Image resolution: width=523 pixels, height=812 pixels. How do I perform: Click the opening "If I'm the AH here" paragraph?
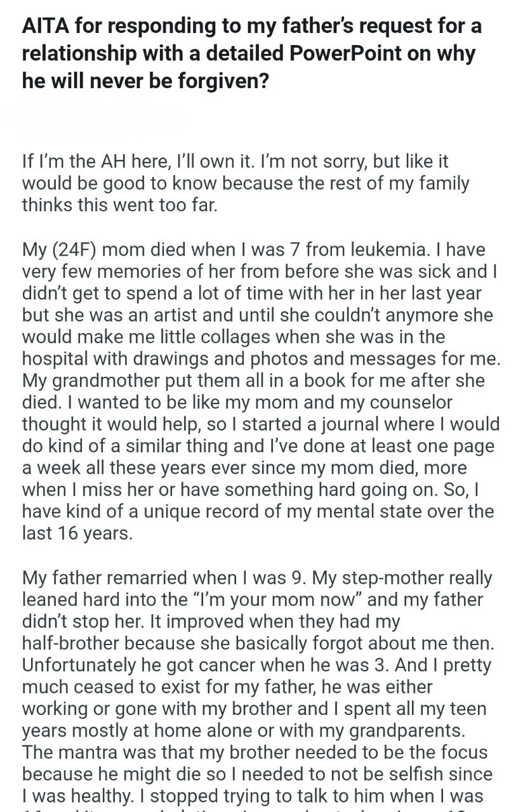(x=246, y=183)
